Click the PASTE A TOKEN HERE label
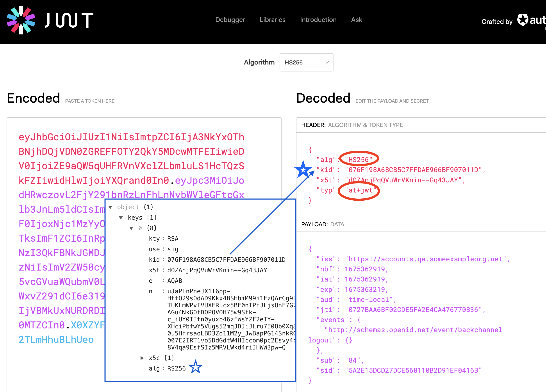The image size is (546, 392). point(89,101)
